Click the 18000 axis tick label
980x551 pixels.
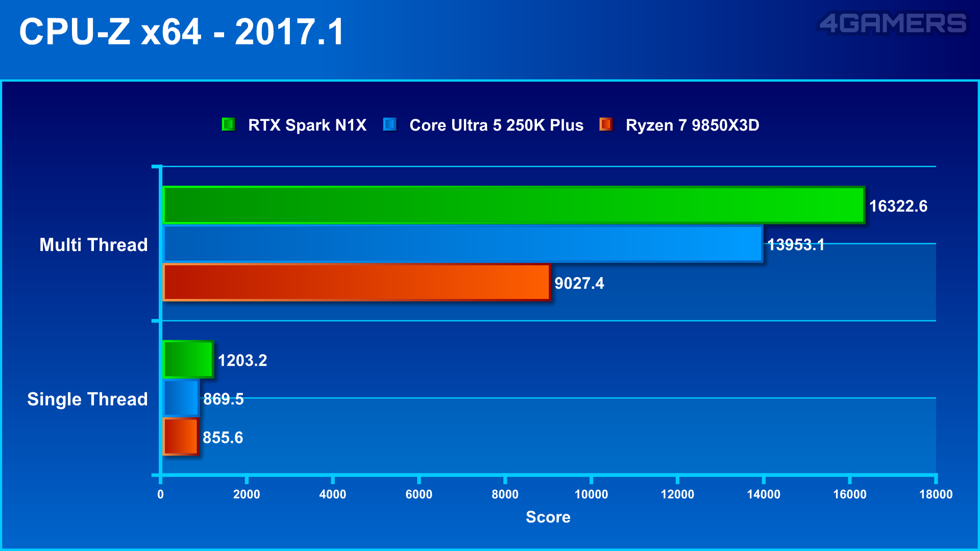tap(936, 494)
